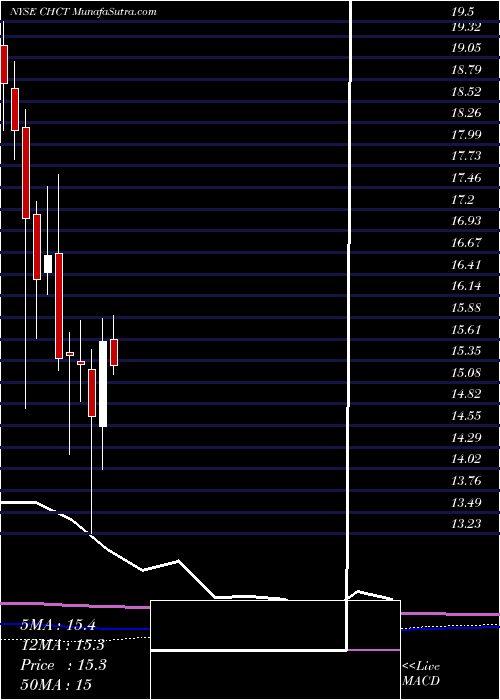Click the 17.99 price axis label
This screenshot has height=700, width=500.
click(466, 135)
